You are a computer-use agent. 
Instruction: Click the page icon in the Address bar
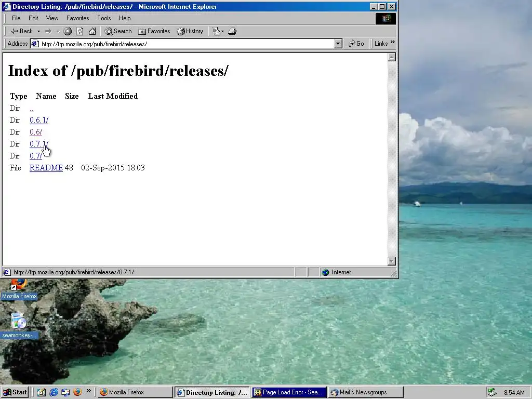[x=35, y=44]
